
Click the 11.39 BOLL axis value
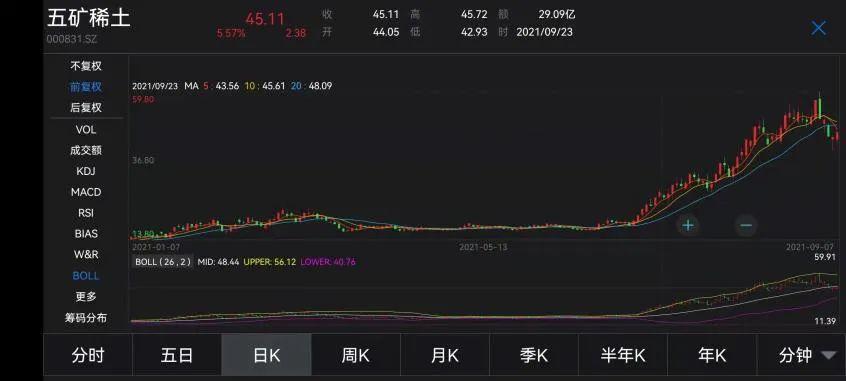(x=825, y=322)
